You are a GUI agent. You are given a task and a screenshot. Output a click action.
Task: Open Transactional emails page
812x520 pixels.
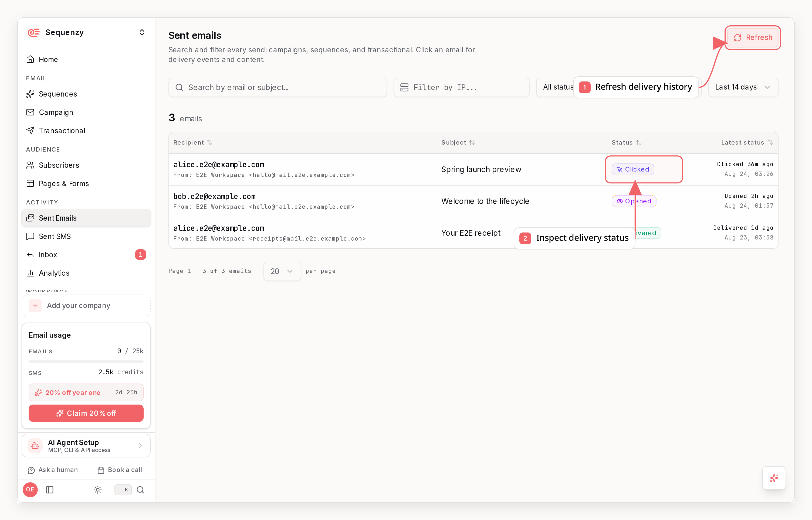(x=86, y=130)
